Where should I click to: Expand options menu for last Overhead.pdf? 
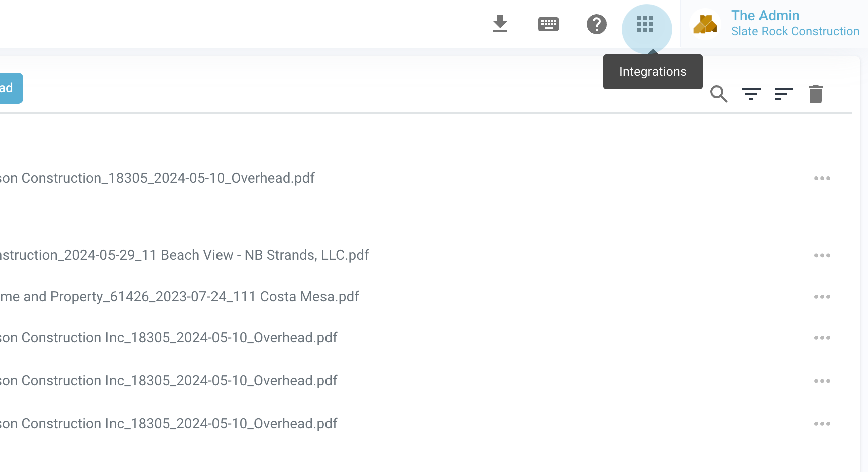(x=822, y=424)
